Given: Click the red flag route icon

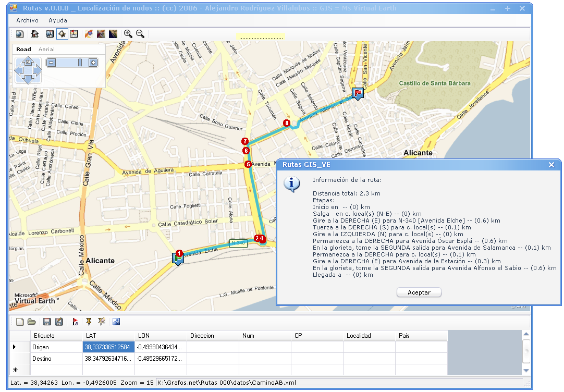Looking at the screenshot, I should pos(75,322).
